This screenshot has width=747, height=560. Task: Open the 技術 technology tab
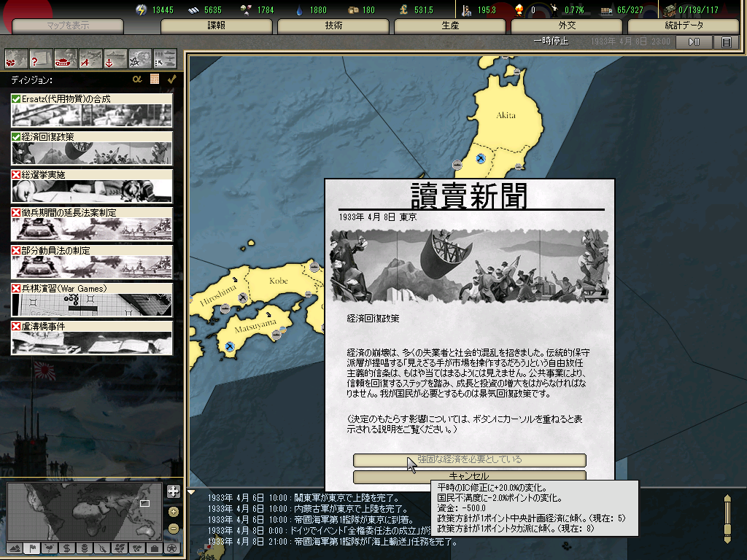pos(333,26)
